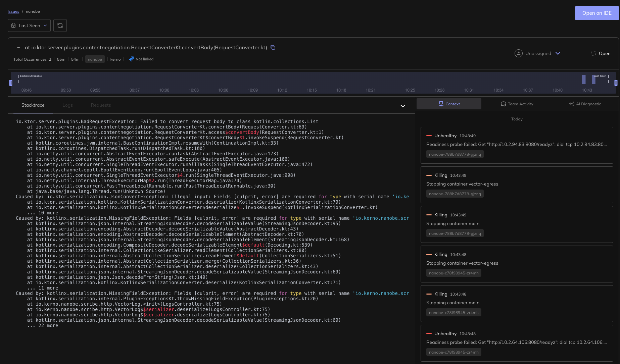Open the AI Diagnostic tab
Screen dimensions: 620x364
(x=585, y=104)
